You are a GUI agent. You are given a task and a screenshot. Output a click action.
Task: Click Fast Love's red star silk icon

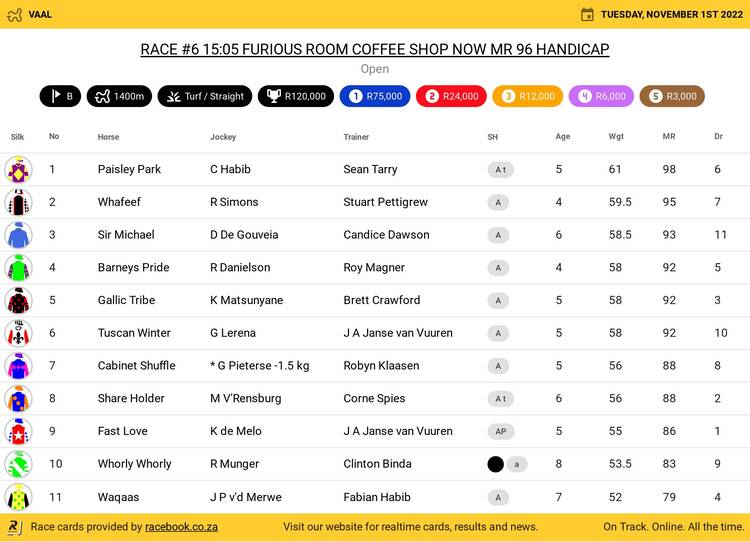(x=18, y=431)
